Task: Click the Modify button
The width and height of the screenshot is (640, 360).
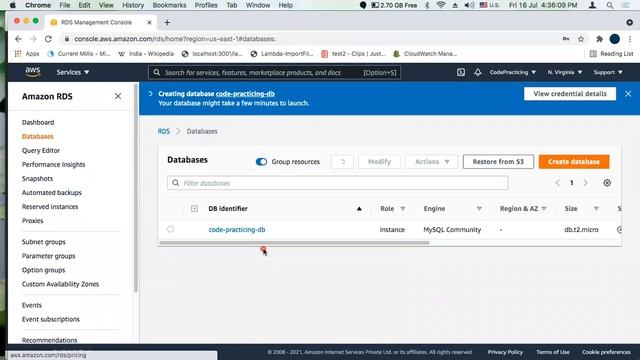Action: click(x=379, y=162)
